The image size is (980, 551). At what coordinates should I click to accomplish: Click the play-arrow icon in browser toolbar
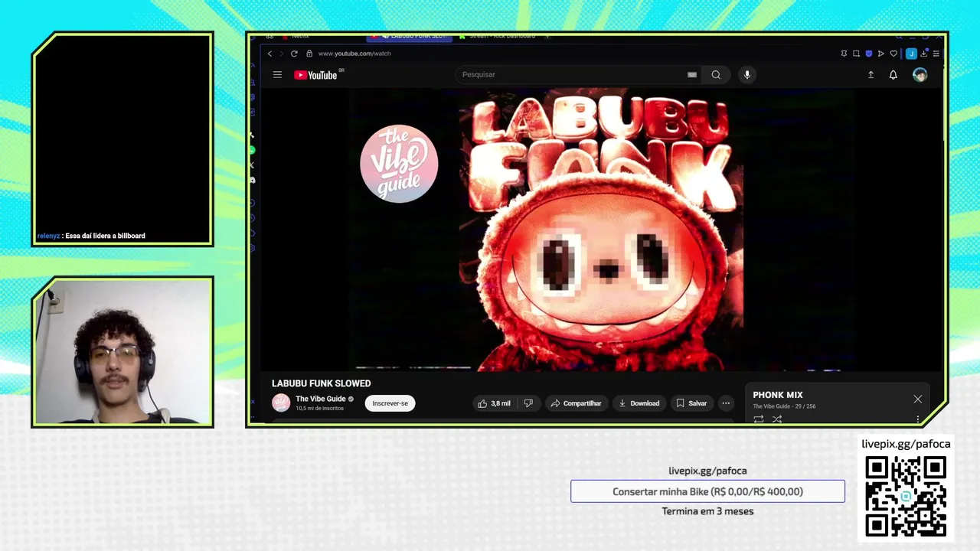tap(880, 54)
